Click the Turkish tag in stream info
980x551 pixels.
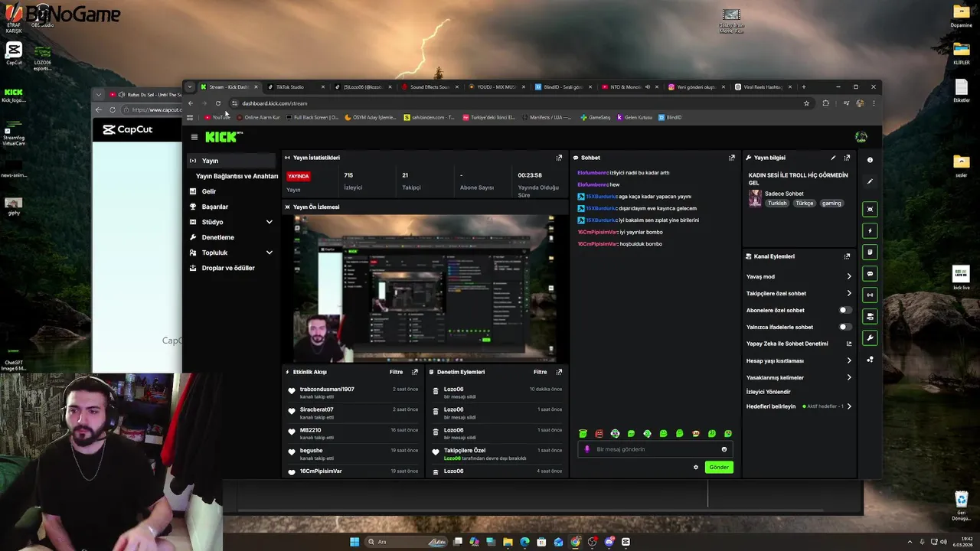(x=777, y=203)
